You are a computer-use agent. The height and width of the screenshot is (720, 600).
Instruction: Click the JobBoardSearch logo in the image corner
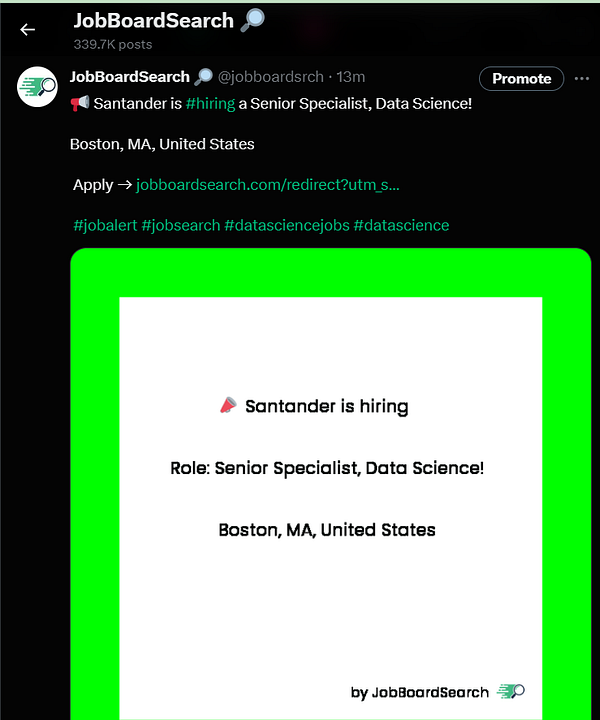510,692
